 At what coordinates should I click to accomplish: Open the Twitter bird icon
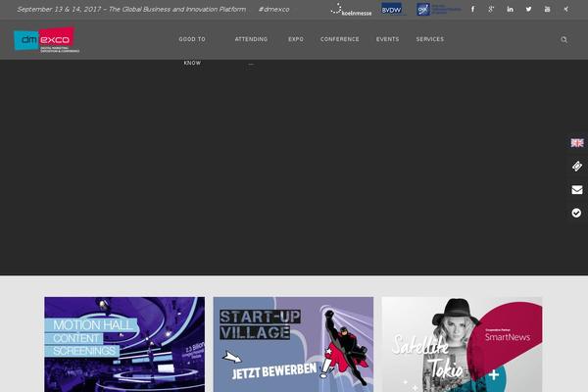(x=528, y=9)
